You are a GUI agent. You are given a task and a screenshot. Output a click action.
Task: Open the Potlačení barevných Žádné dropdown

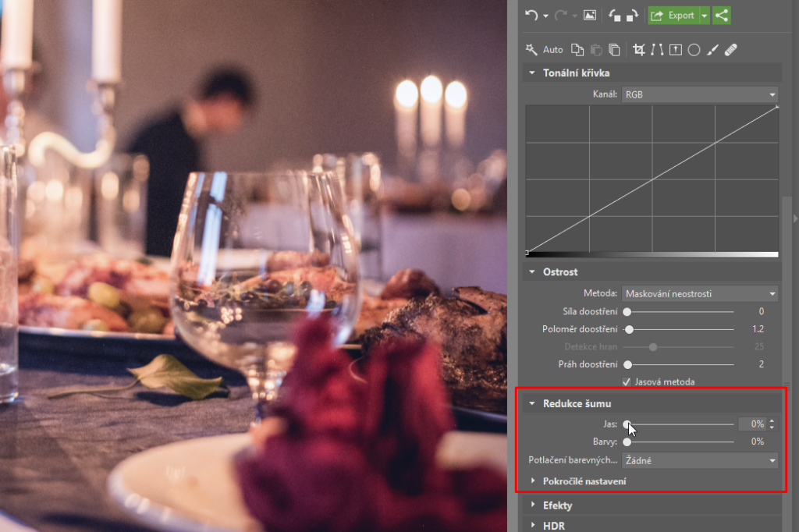pyautogui.click(x=700, y=460)
